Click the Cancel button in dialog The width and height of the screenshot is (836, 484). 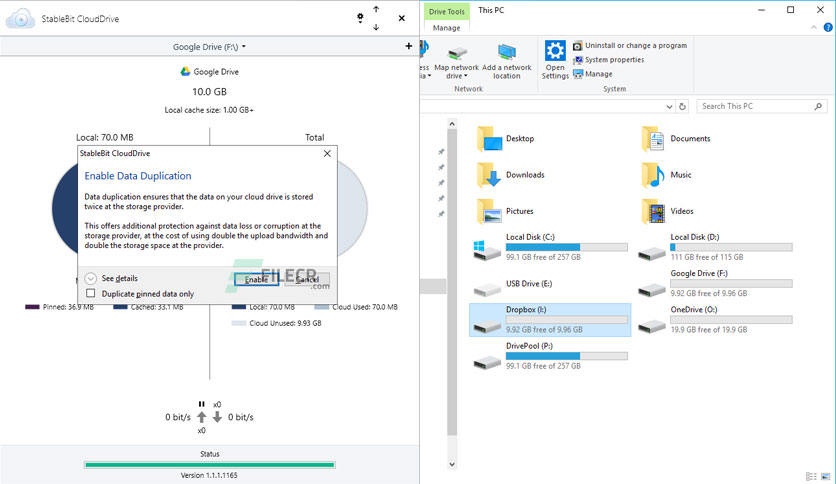point(307,279)
